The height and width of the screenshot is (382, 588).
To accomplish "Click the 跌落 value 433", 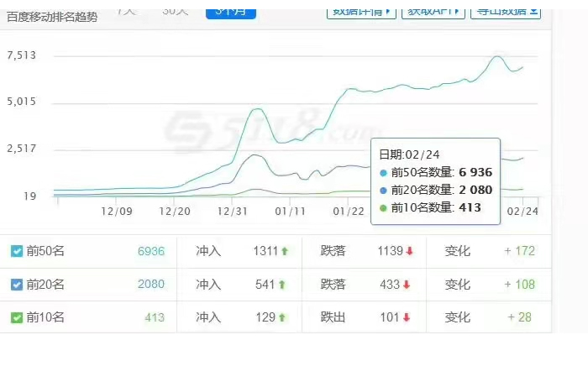I will click(x=390, y=285).
